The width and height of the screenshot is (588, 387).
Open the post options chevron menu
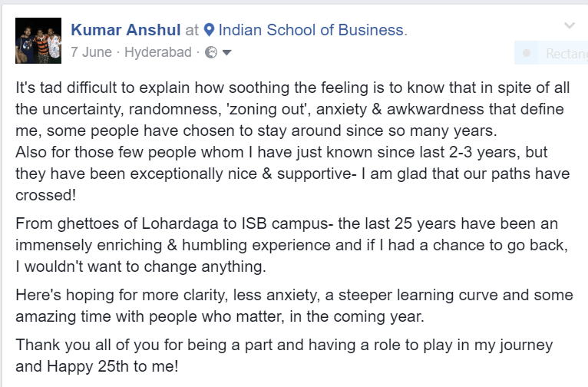pyautogui.click(x=569, y=26)
